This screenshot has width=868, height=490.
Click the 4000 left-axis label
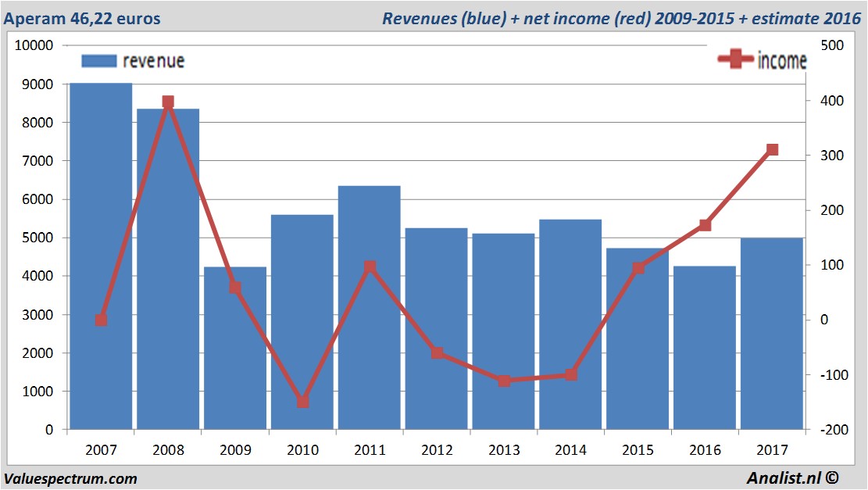coord(38,276)
